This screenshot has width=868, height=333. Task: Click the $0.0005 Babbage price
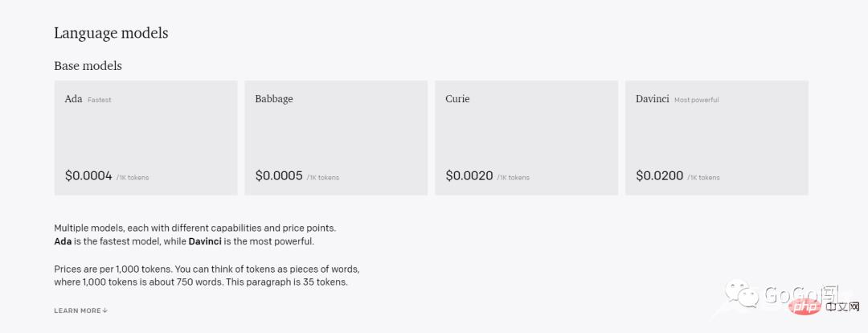click(x=279, y=175)
